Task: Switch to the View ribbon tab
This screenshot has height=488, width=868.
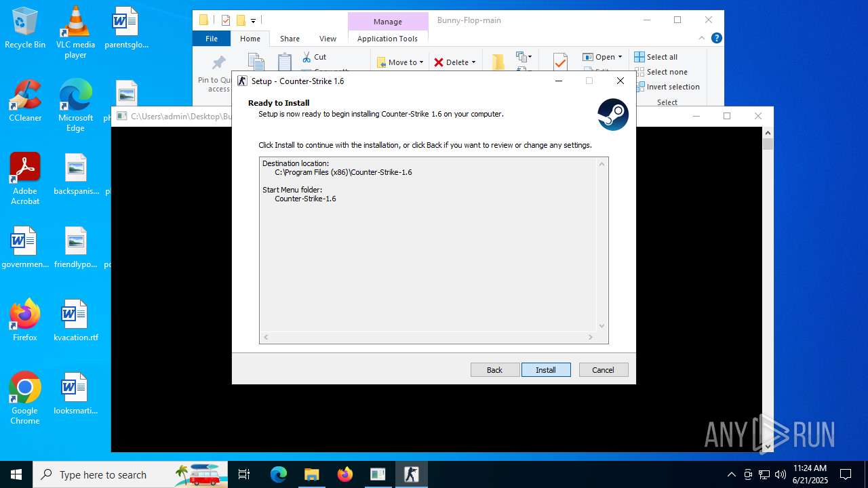Action: [328, 39]
